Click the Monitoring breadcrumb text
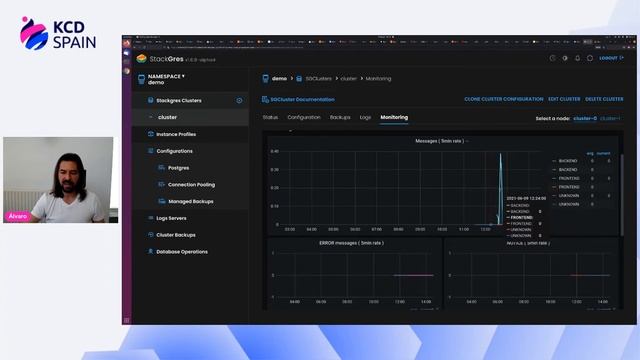640x360 pixels. [x=378, y=78]
